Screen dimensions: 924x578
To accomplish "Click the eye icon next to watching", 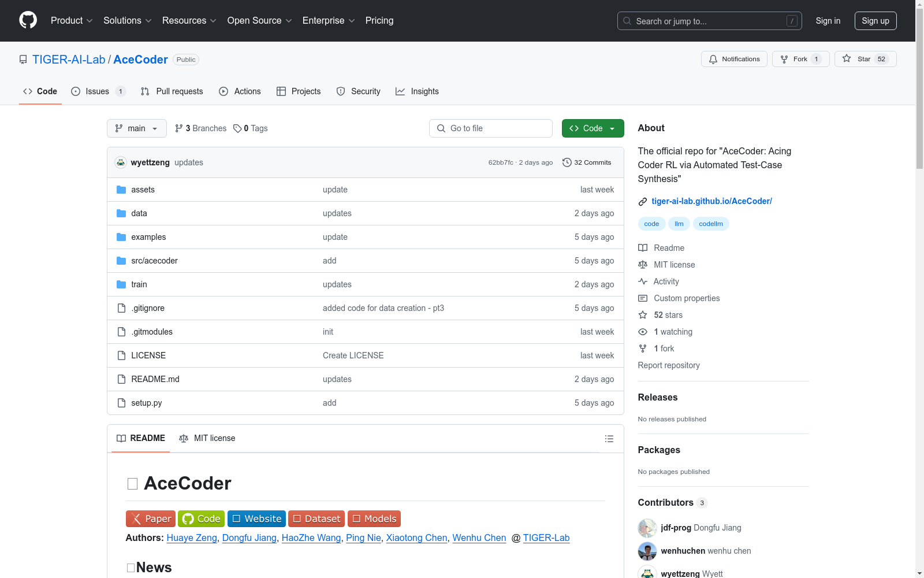I will 643,332.
